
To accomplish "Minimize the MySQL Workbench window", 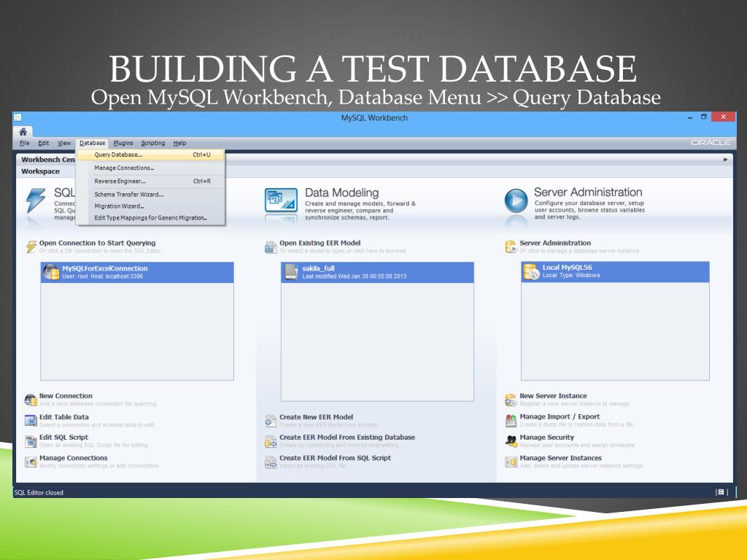I will coord(690,117).
